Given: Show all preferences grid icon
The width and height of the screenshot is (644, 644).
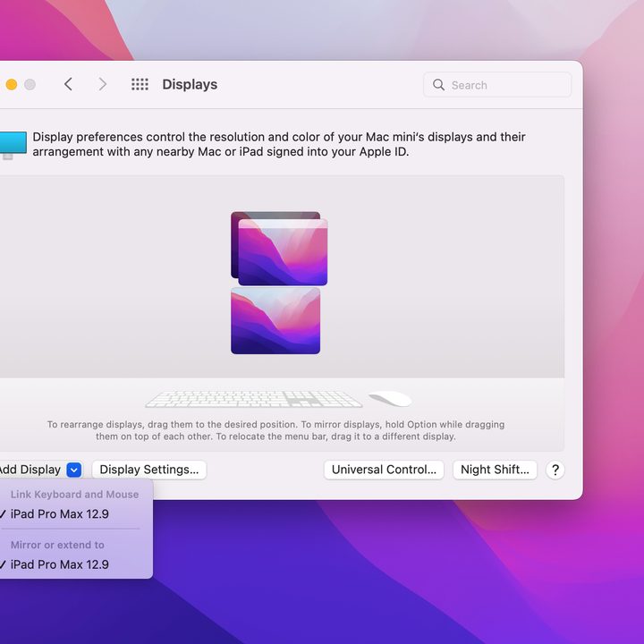Looking at the screenshot, I should click(140, 85).
